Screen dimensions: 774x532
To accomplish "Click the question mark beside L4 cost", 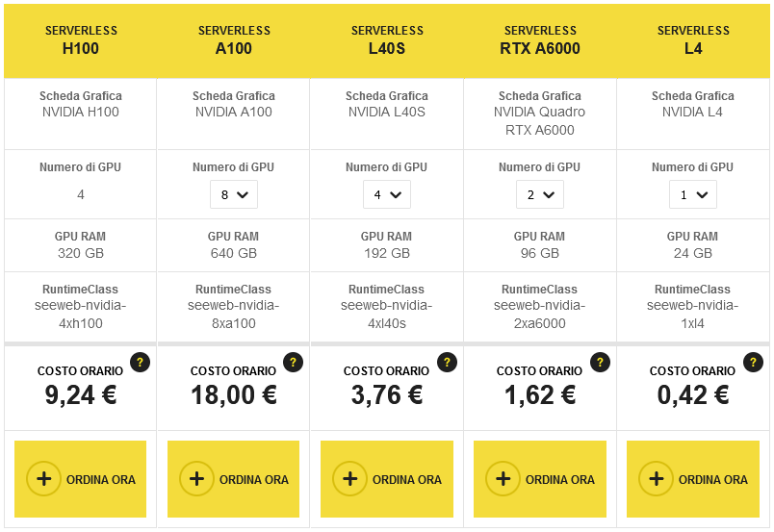I will click(x=753, y=363).
